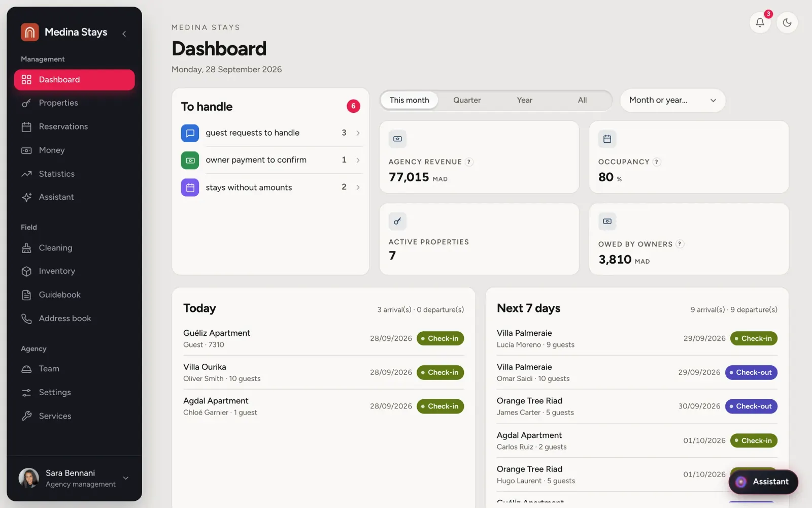
Task: Click the Guidebook document icon
Action: (x=26, y=295)
